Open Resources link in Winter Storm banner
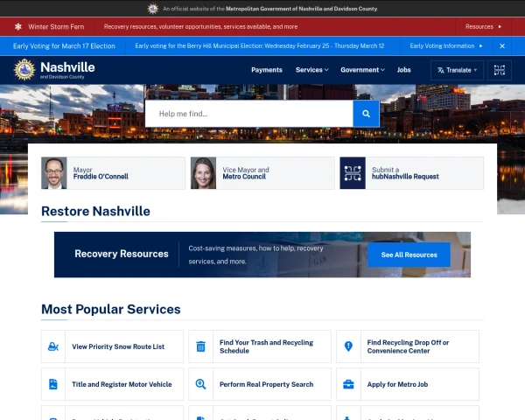This screenshot has height=420, width=525. [483, 26]
